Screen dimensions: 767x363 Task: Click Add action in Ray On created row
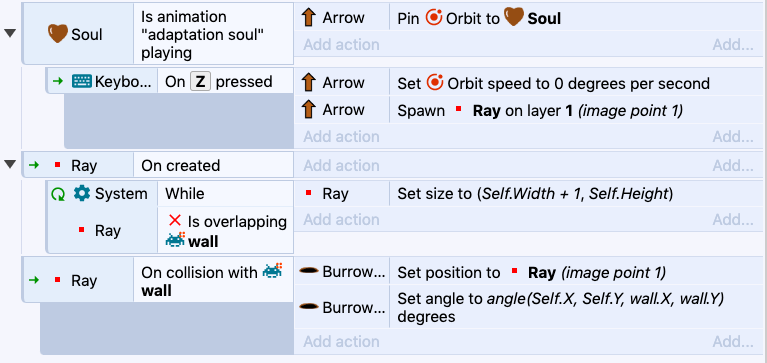(x=341, y=165)
